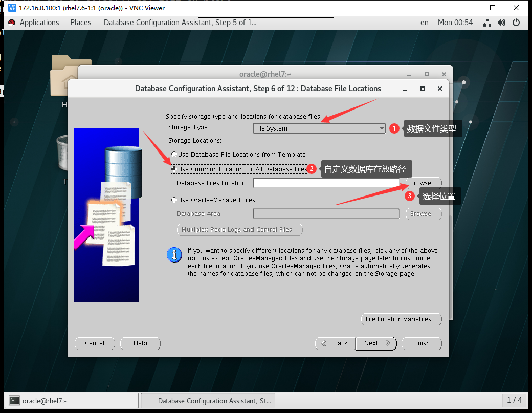Minimize the VNC Viewer window

[x=470, y=8]
